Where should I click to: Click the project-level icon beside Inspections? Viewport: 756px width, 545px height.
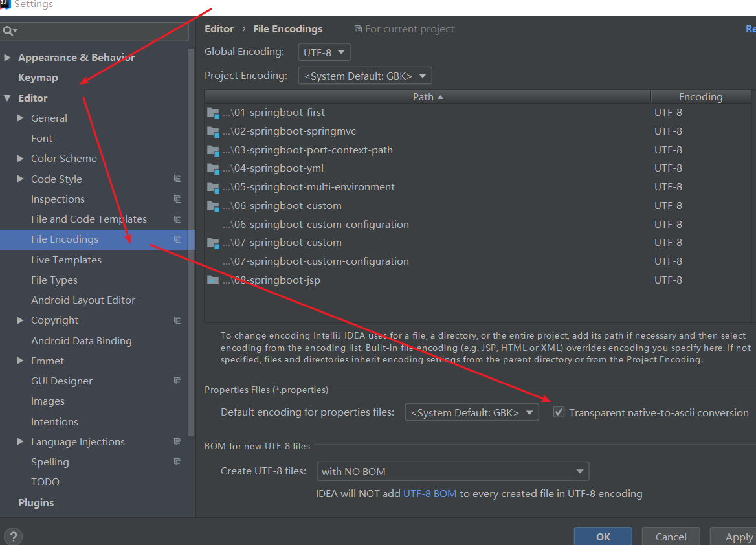(x=177, y=199)
